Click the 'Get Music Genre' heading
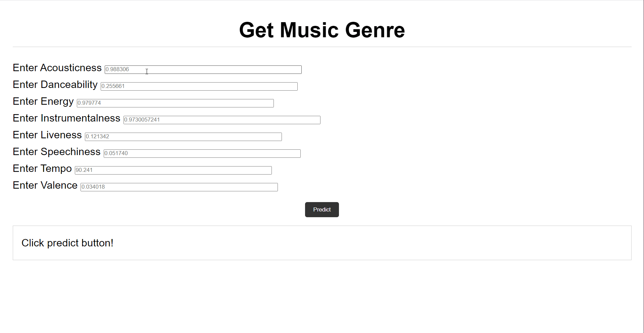The image size is (644, 333). 322,30
